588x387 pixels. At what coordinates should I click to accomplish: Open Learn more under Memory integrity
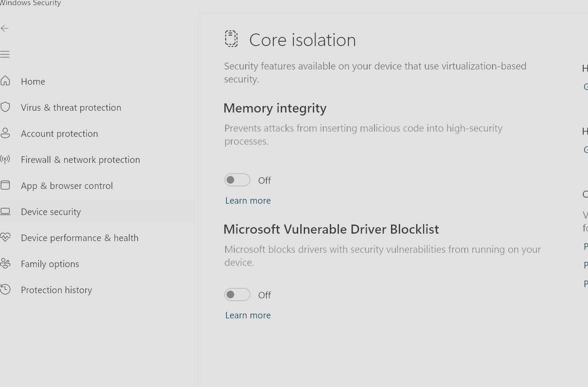[x=248, y=201]
